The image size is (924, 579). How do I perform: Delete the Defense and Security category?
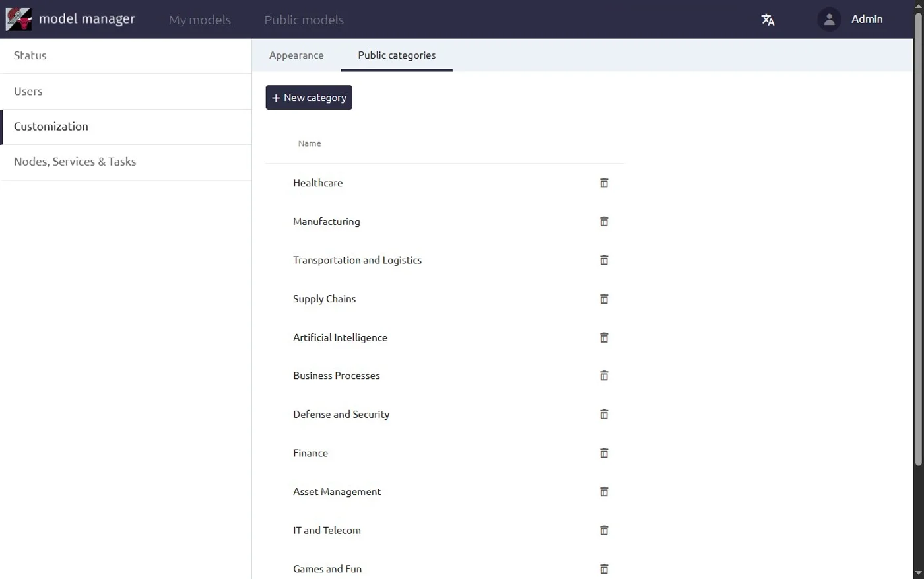pos(603,415)
